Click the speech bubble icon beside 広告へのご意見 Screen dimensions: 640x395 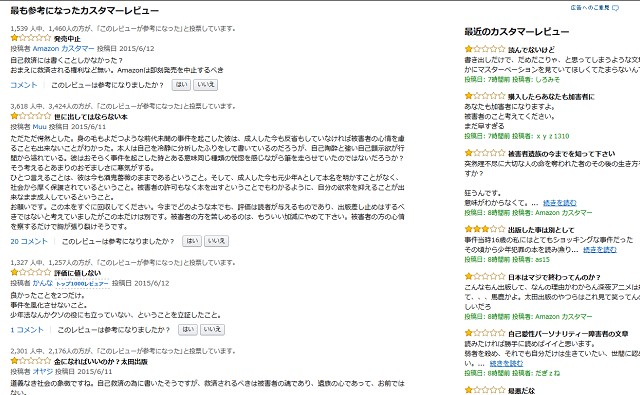click(x=616, y=8)
